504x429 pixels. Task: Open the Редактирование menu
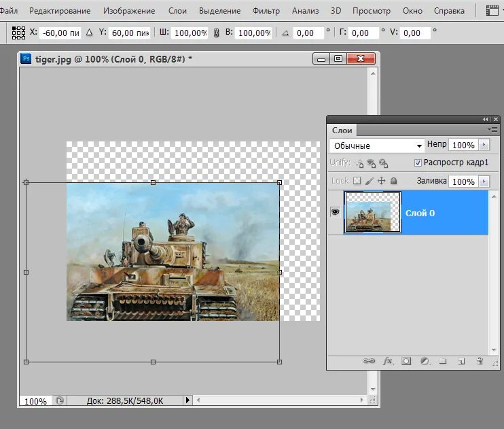tap(60, 11)
